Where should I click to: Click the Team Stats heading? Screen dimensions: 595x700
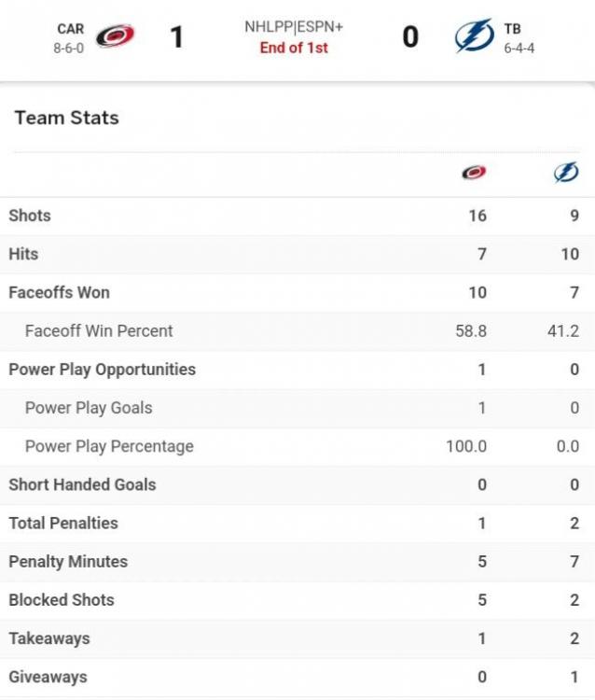click(x=67, y=119)
